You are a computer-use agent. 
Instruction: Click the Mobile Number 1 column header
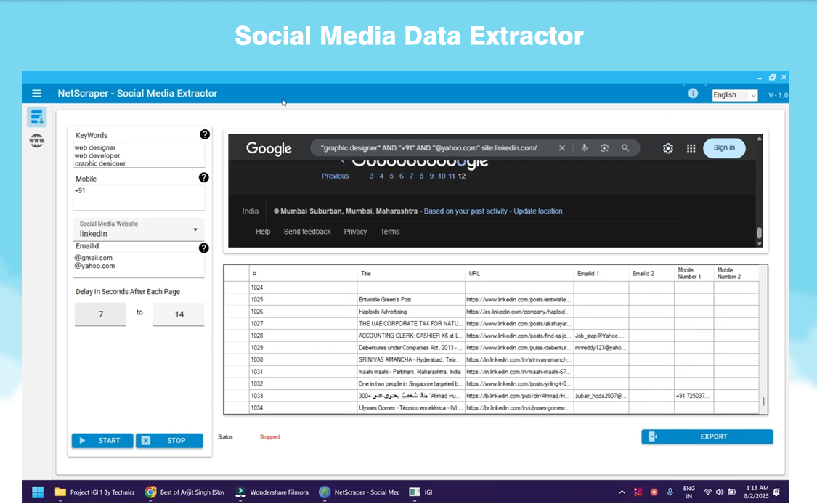[694, 273]
